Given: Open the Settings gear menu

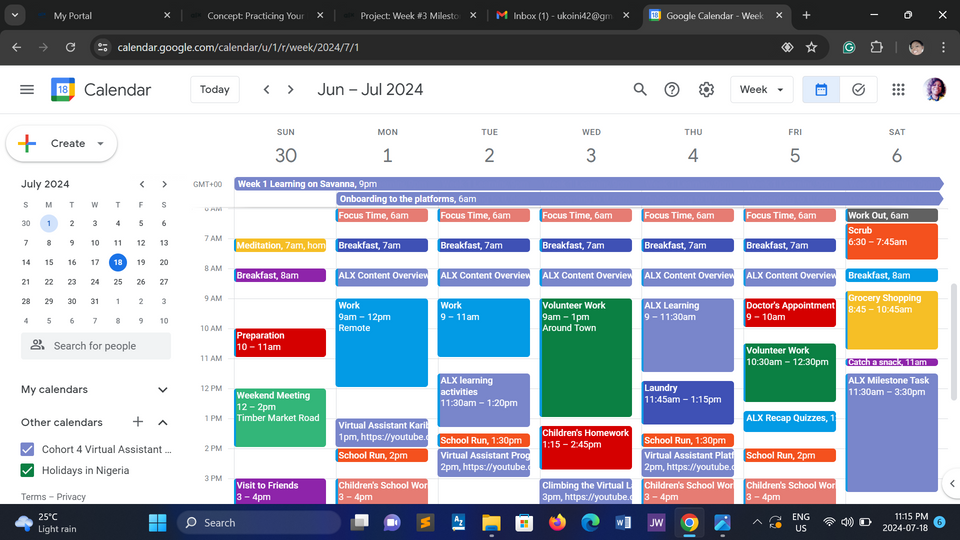Looking at the screenshot, I should 706,90.
